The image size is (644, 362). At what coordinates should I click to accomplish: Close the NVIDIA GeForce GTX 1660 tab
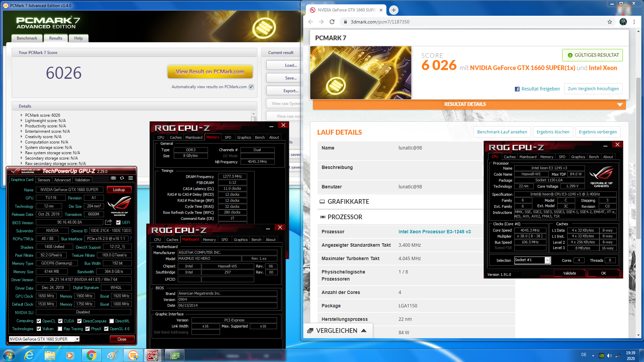point(381,10)
